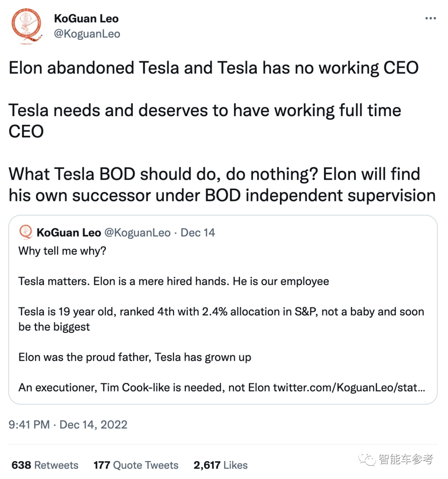This screenshot has width=448, height=479.
Task: Click the quoted line "Tesla matters. Elon is…"
Action: [173, 281]
